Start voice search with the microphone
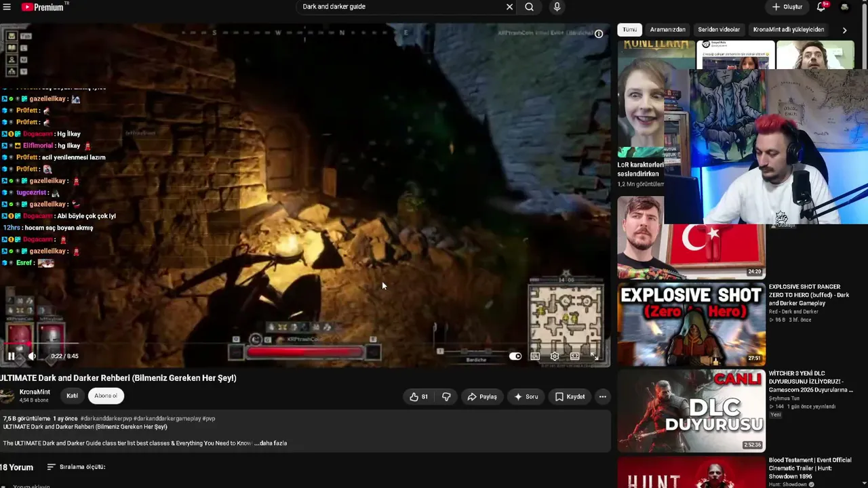The width and height of the screenshot is (868, 488). tap(557, 7)
